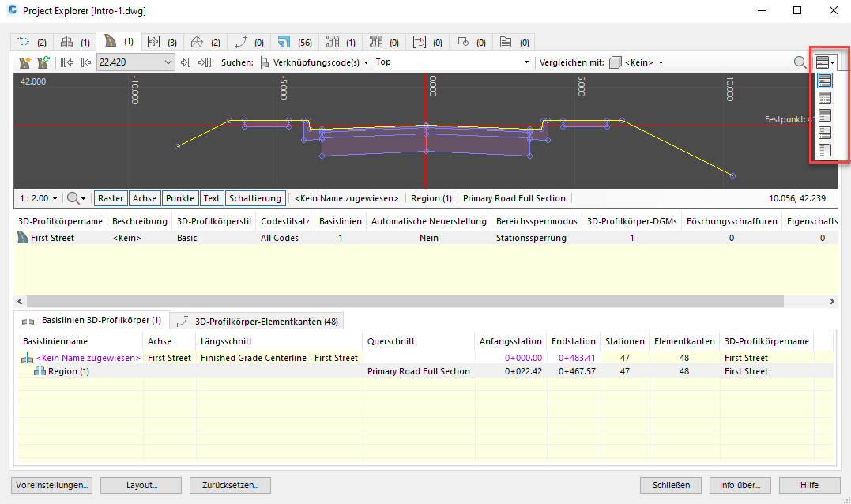
Task: Toggle the Raster display button
Action: [x=111, y=198]
